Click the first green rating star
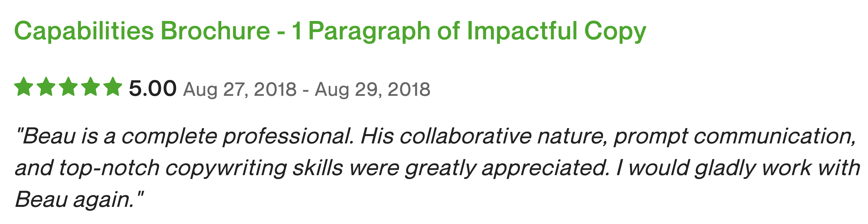This screenshot has width=868, height=224. (24, 87)
